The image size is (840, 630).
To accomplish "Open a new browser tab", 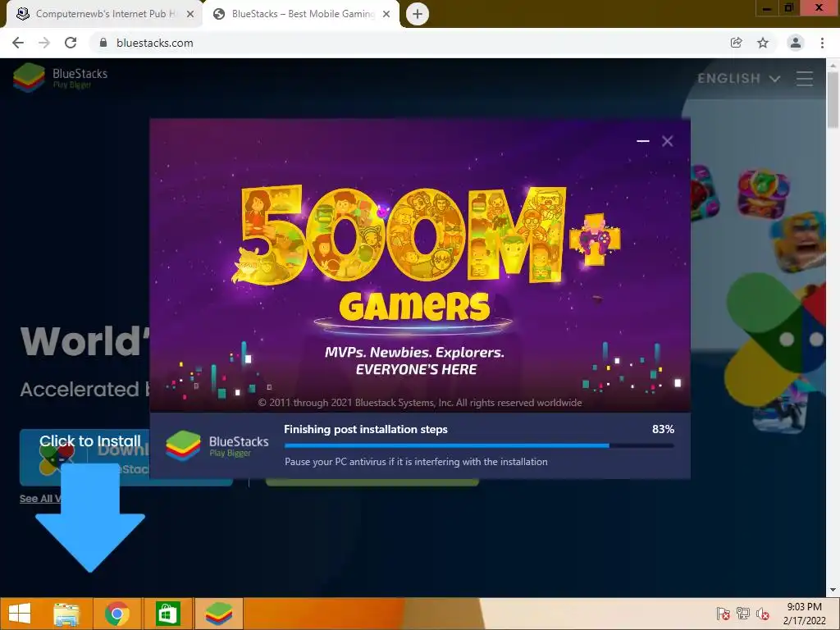I will click(418, 14).
